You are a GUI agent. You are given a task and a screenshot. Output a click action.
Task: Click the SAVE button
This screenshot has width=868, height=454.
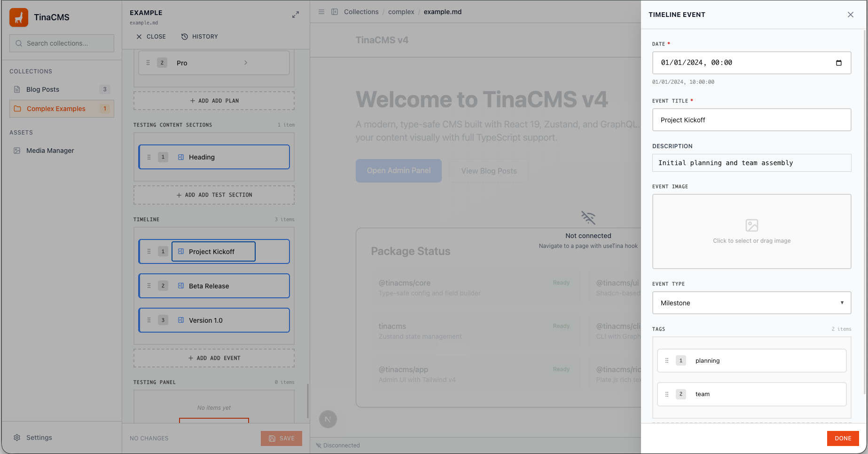coord(282,438)
